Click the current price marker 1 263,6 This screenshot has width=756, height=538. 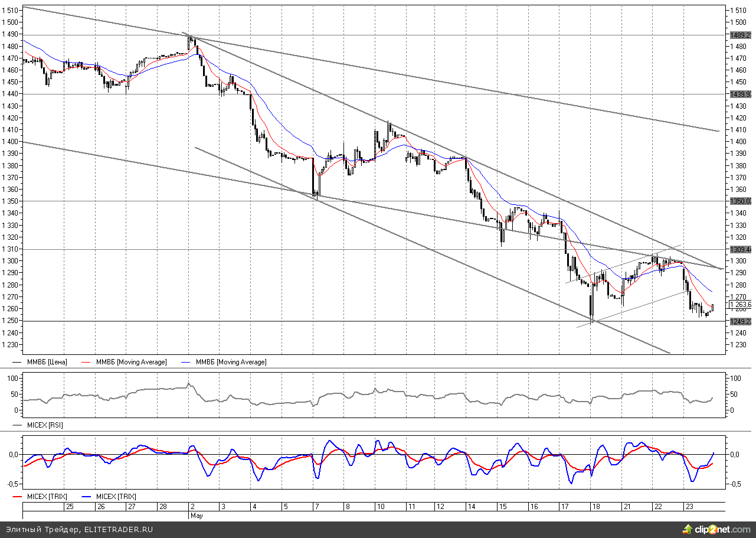tap(739, 305)
